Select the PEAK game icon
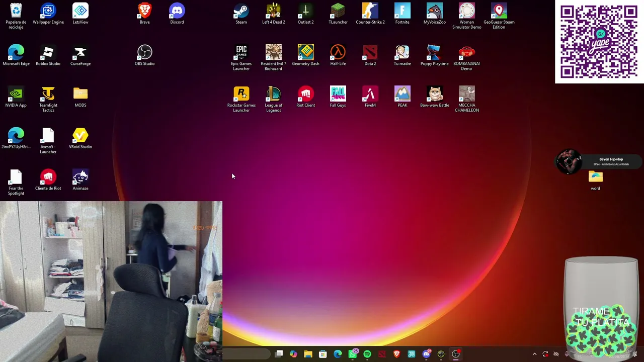 click(x=403, y=97)
